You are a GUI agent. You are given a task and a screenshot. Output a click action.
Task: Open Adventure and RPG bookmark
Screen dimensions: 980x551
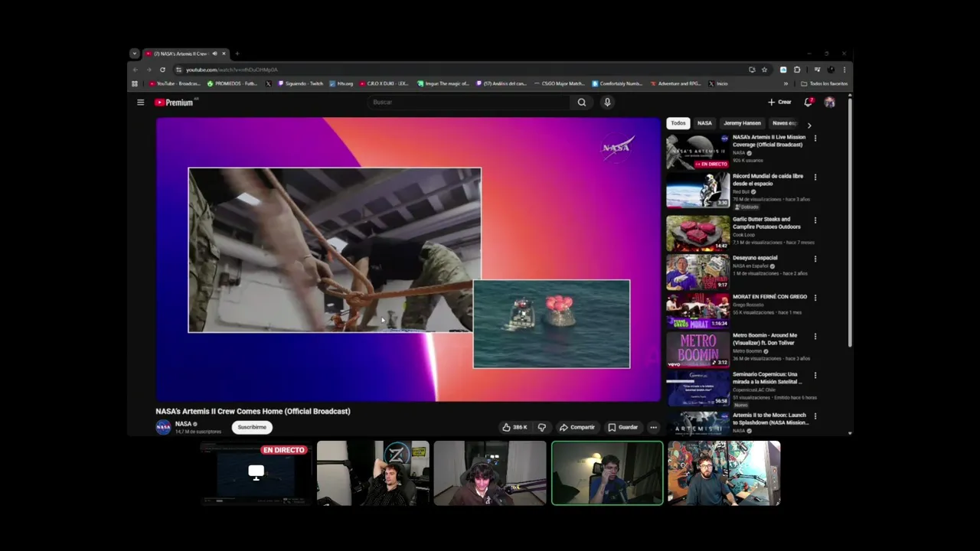click(675, 83)
